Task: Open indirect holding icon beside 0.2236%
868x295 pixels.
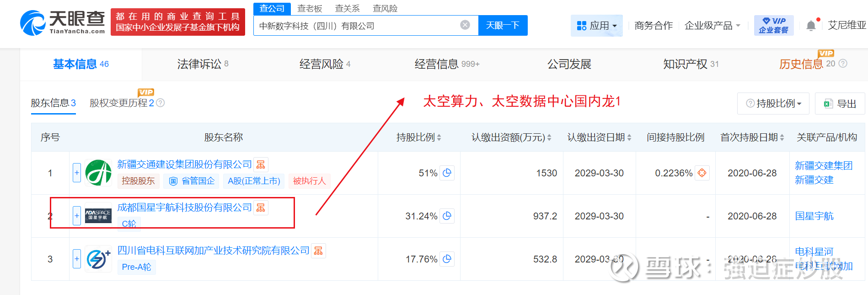Action: pos(702,173)
